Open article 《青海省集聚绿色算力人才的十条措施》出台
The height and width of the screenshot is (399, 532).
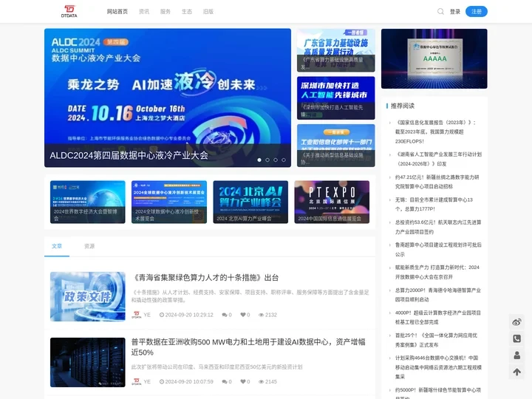205,278
